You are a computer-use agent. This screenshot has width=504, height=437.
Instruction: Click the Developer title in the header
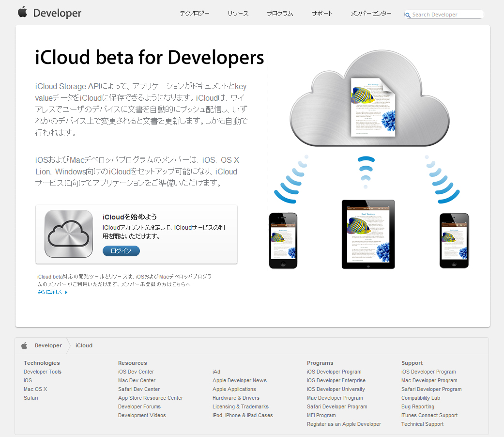(x=57, y=13)
